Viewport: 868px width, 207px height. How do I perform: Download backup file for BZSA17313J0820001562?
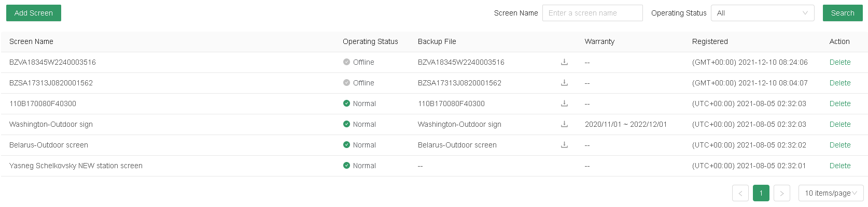564,83
